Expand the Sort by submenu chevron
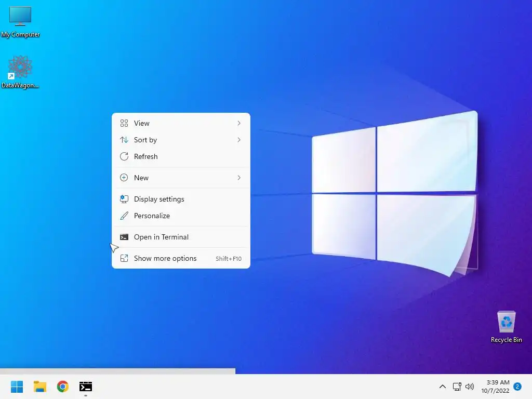The width and height of the screenshot is (532, 399). [239, 140]
